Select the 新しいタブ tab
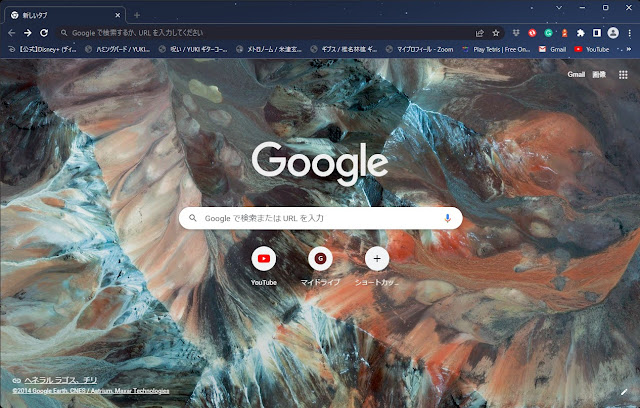The height and width of the screenshot is (408, 640). (x=63, y=15)
